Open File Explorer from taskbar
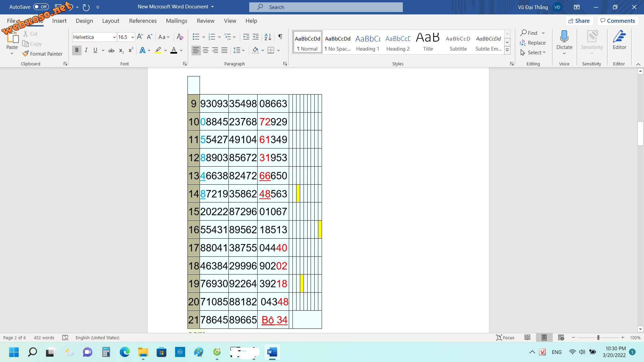644x362 pixels. [x=143, y=352]
